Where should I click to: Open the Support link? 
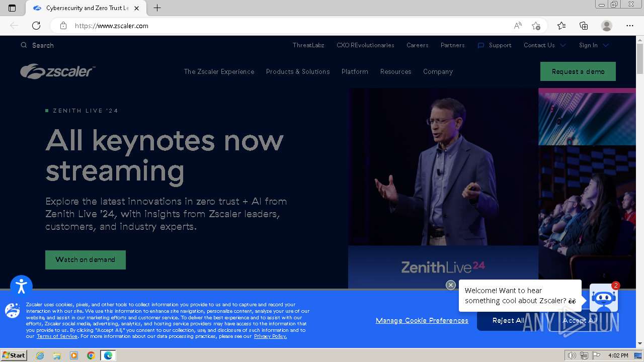pyautogui.click(x=500, y=45)
